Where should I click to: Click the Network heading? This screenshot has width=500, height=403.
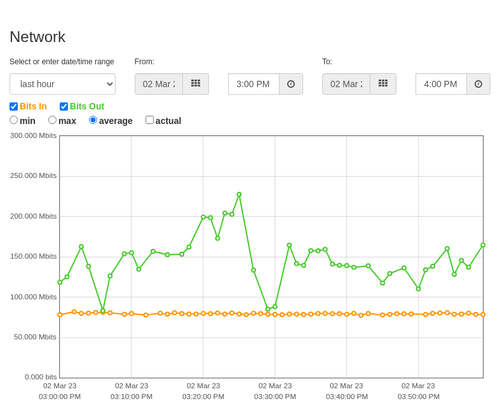[38, 37]
